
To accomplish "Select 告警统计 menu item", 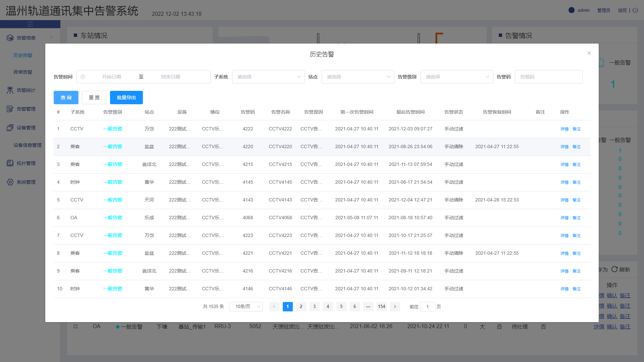I will pyautogui.click(x=26, y=90).
